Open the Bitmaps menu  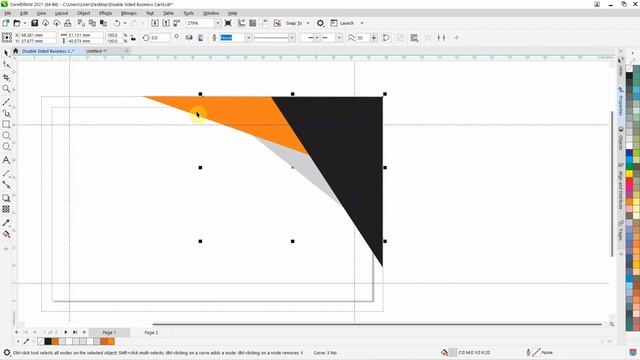click(x=129, y=13)
